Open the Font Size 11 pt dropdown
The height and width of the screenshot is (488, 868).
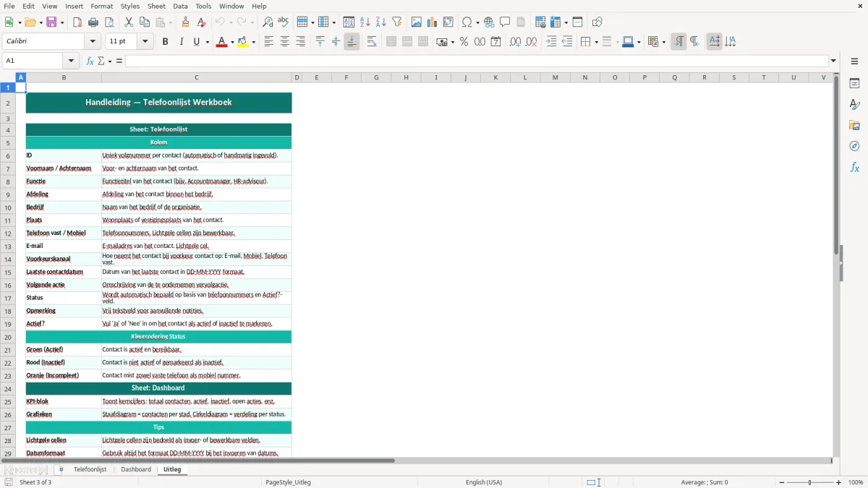click(145, 42)
